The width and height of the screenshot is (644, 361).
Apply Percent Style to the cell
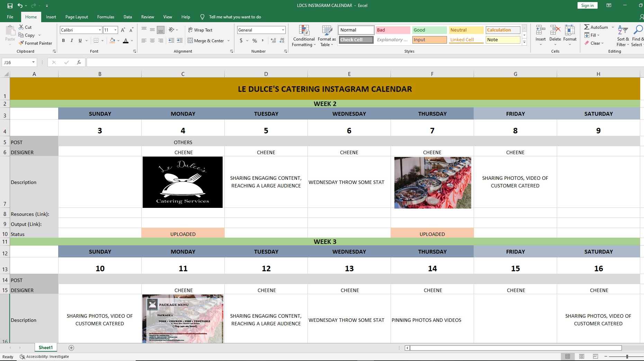click(x=255, y=41)
